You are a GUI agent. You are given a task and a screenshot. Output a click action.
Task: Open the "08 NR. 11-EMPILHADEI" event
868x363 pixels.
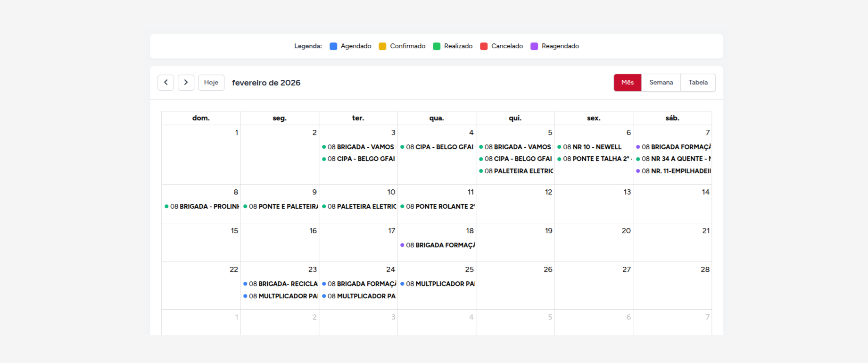click(x=672, y=171)
